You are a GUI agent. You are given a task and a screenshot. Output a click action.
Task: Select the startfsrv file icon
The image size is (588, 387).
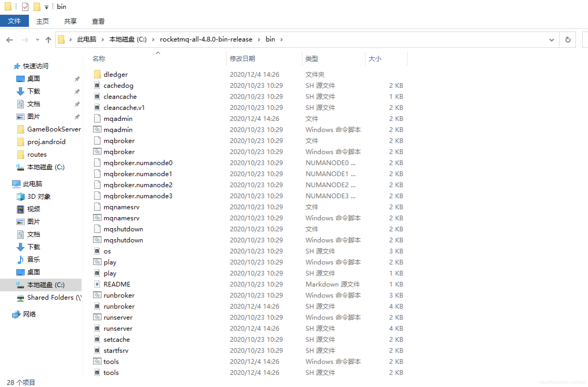97,350
